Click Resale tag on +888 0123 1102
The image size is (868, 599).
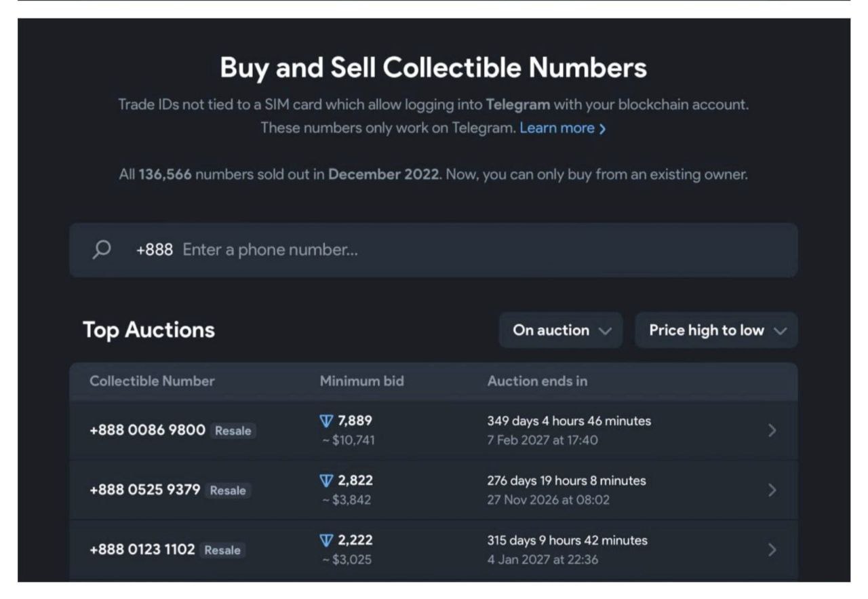pyautogui.click(x=222, y=550)
